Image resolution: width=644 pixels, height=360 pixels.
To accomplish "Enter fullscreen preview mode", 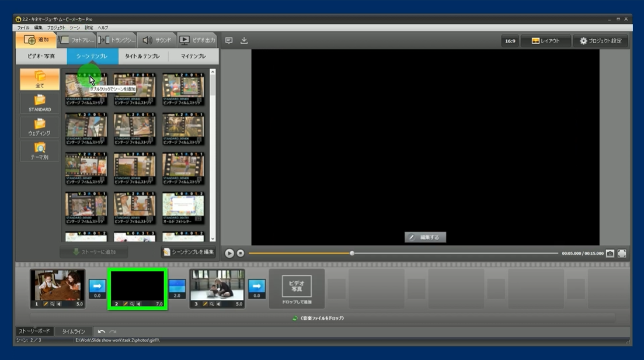I will [x=622, y=254].
